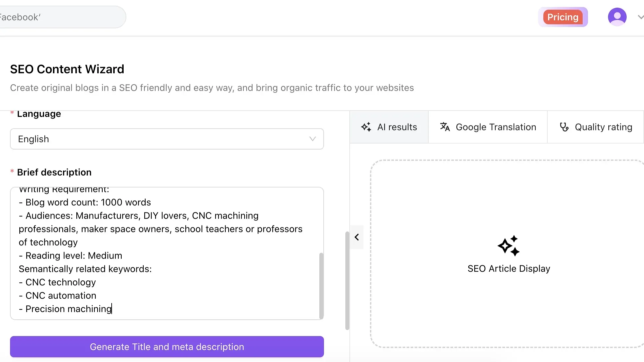
Task: Click the left form panel's vertical scrollbar
Action: pyautogui.click(x=347, y=280)
